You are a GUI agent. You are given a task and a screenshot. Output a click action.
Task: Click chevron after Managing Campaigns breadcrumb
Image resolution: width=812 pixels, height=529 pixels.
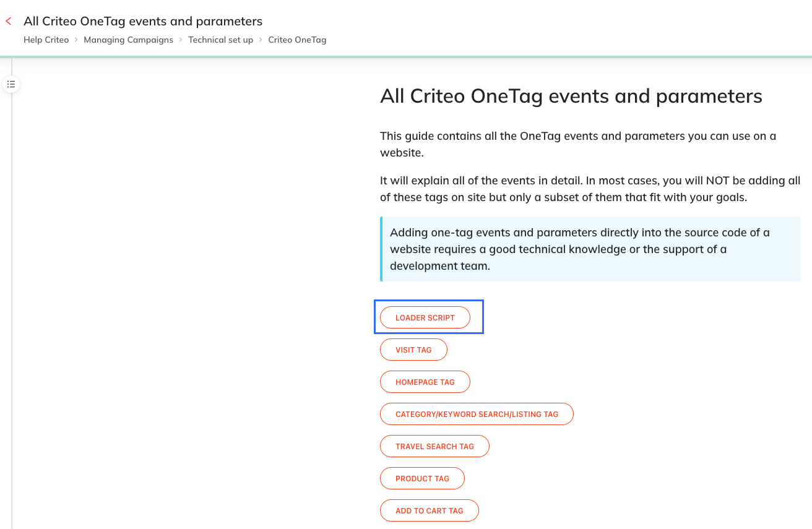tap(181, 40)
